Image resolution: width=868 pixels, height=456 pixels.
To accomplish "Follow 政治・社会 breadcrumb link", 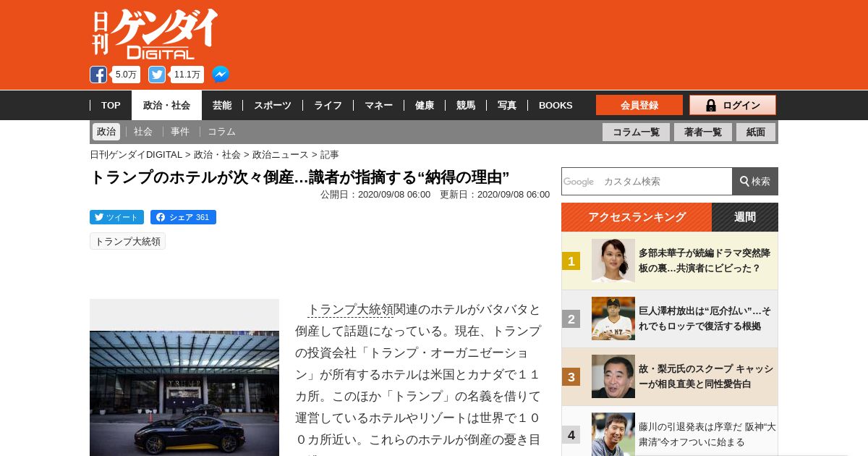I will [217, 154].
